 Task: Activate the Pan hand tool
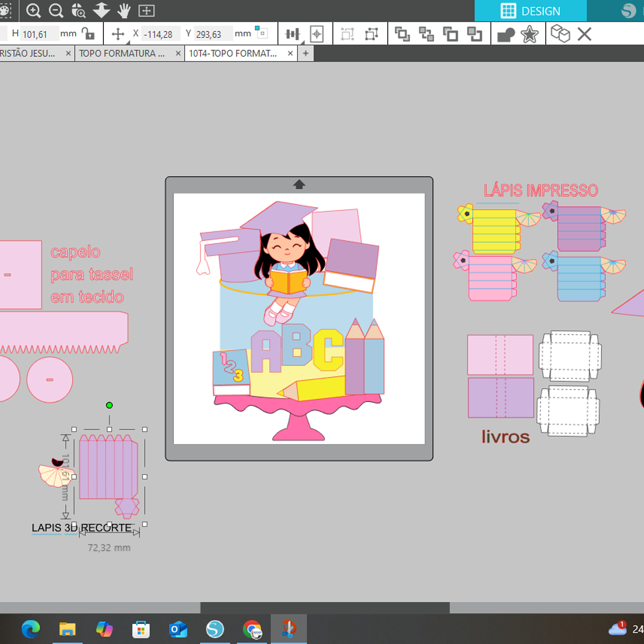[124, 10]
